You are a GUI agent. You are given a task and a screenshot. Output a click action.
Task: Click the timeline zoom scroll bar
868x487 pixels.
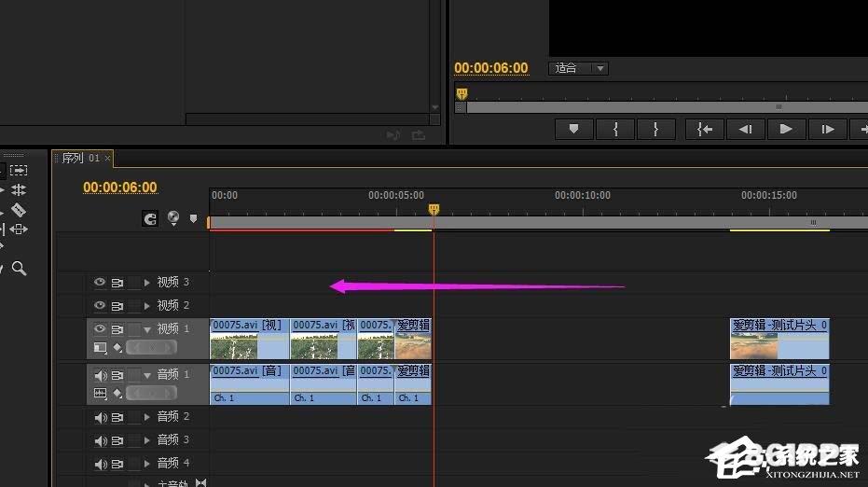coord(538,222)
